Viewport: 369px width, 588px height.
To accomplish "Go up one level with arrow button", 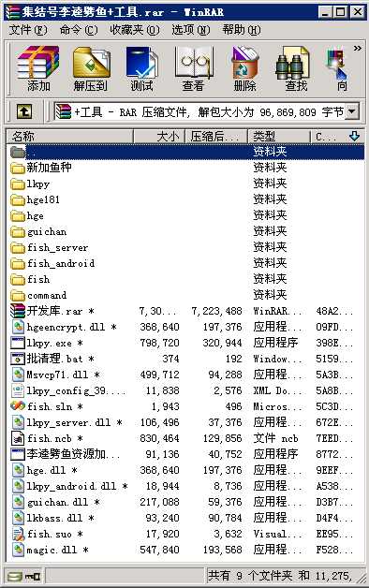I will (24, 111).
